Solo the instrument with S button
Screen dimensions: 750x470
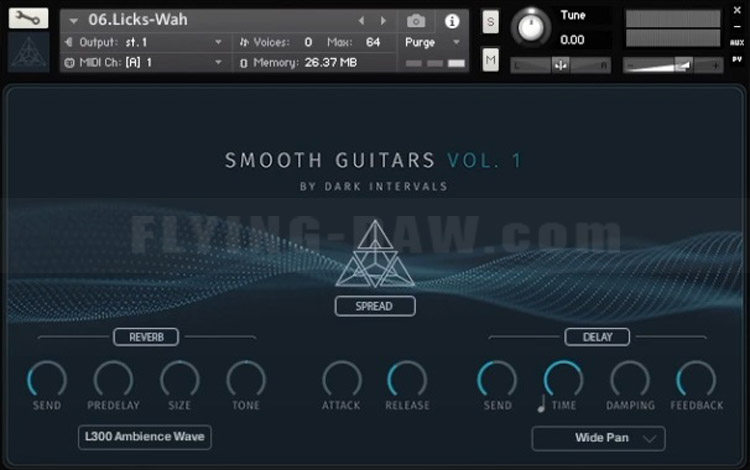(490, 22)
